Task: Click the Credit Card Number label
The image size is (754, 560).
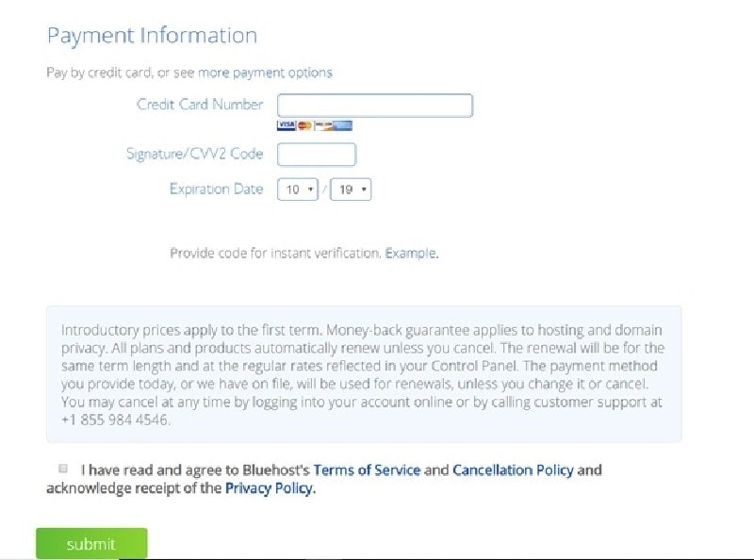Action: (x=200, y=105)
